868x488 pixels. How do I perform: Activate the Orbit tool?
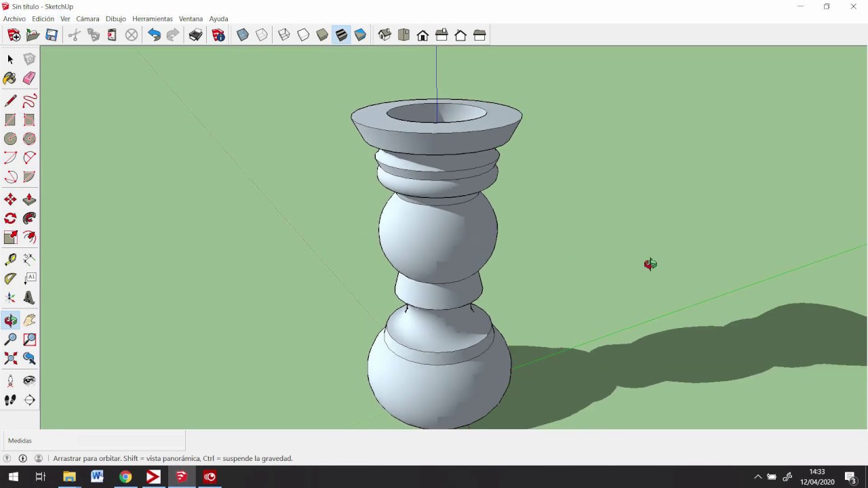(10, 321)
